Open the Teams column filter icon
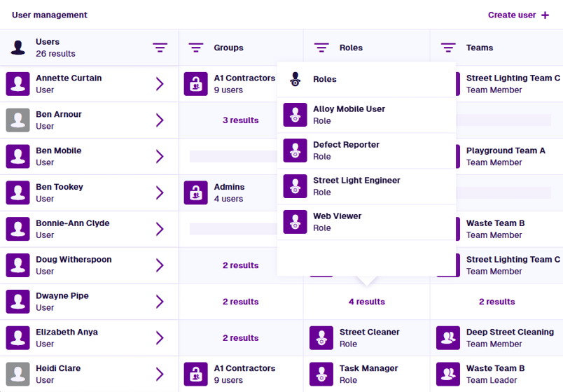Viewport: 563px width, 392px height. [x=448, y=48]
